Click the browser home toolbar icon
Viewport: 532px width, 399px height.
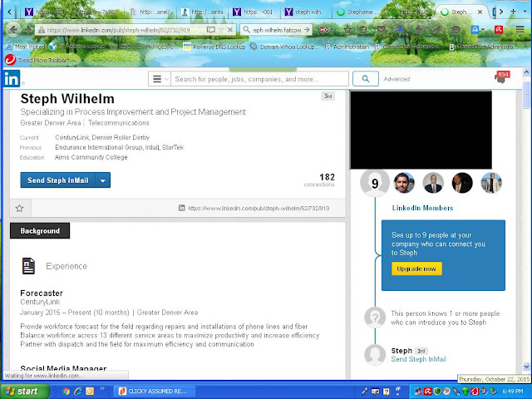(419, 30)
